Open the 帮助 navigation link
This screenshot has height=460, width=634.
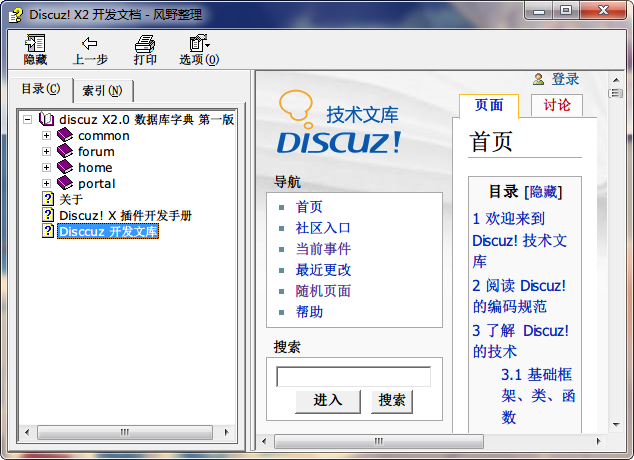pos(309,312)
